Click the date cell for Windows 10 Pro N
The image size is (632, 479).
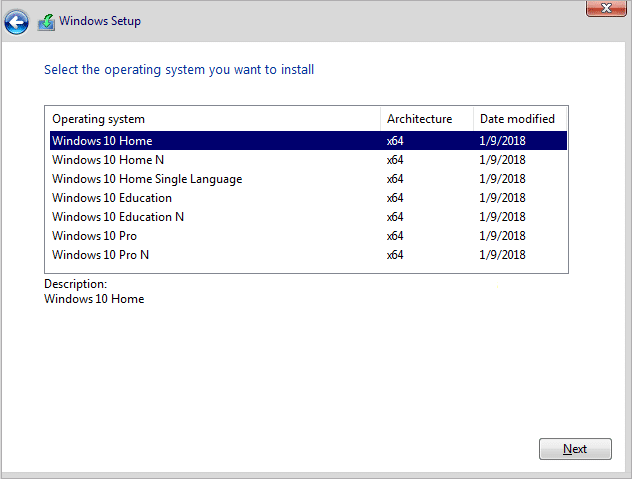[502, 255]
